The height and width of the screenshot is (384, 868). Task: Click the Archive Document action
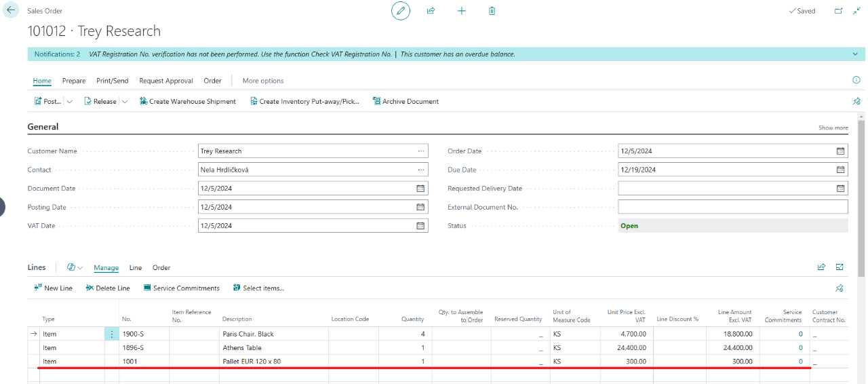click(405, 102)
